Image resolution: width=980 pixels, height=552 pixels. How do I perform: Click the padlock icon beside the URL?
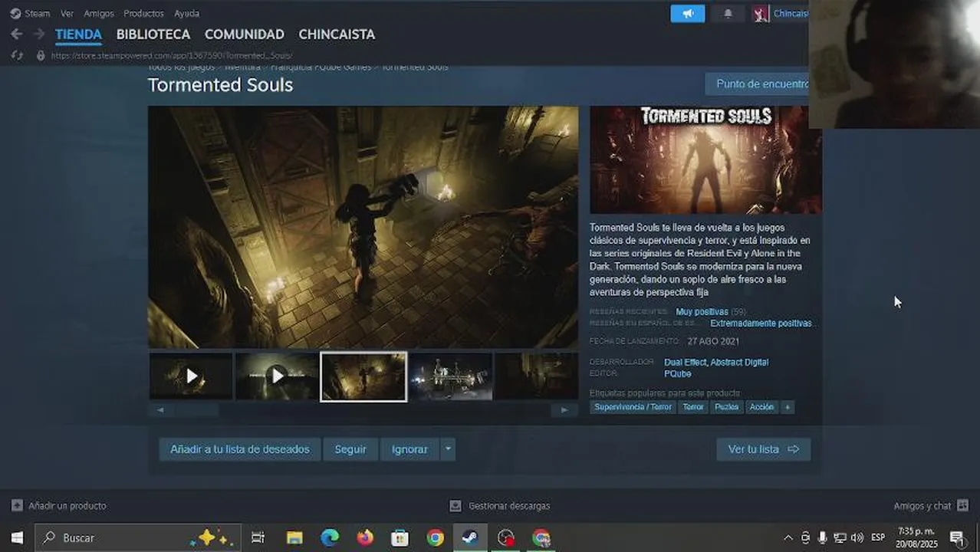point(41,55)
